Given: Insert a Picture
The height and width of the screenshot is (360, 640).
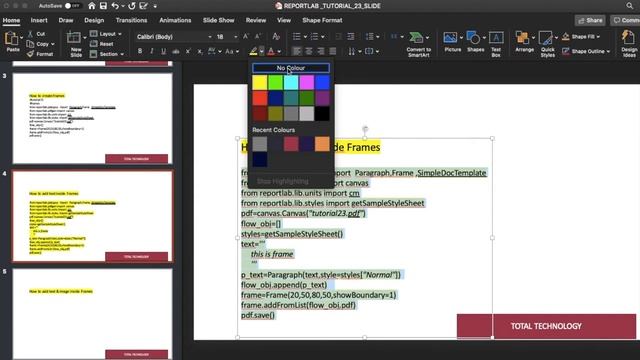Looking at the screenshot, I should [452, 42].
